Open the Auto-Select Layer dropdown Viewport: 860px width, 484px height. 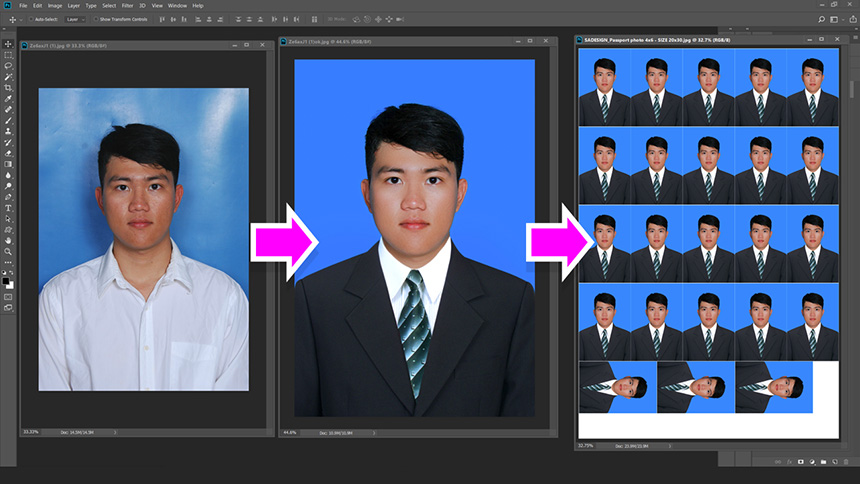(x=76, y=19)
